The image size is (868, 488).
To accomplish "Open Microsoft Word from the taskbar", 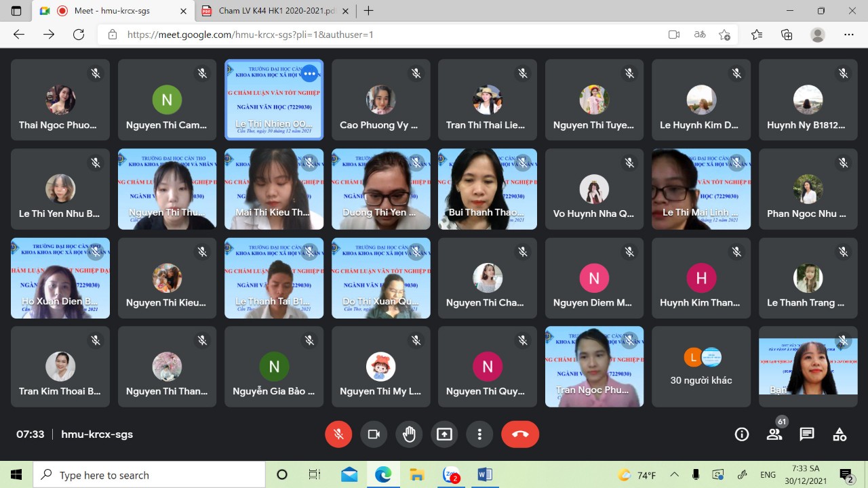I will tap(485, 474).
